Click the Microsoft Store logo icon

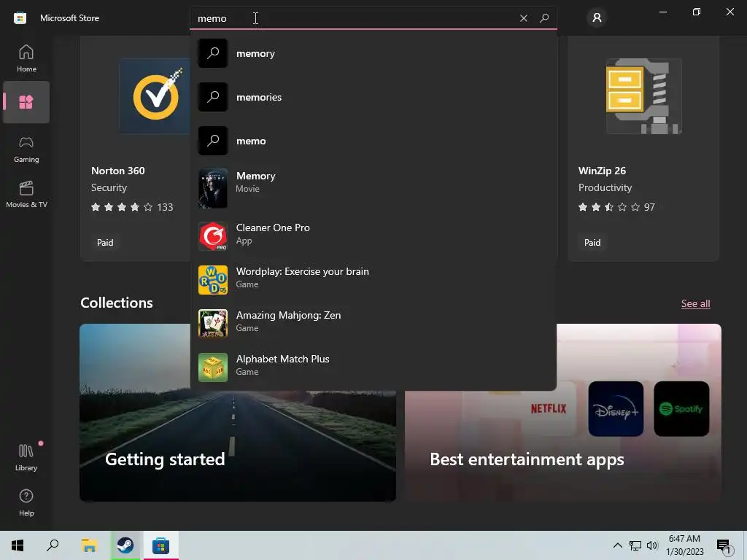pyautogui.click(x=20, y=18)
